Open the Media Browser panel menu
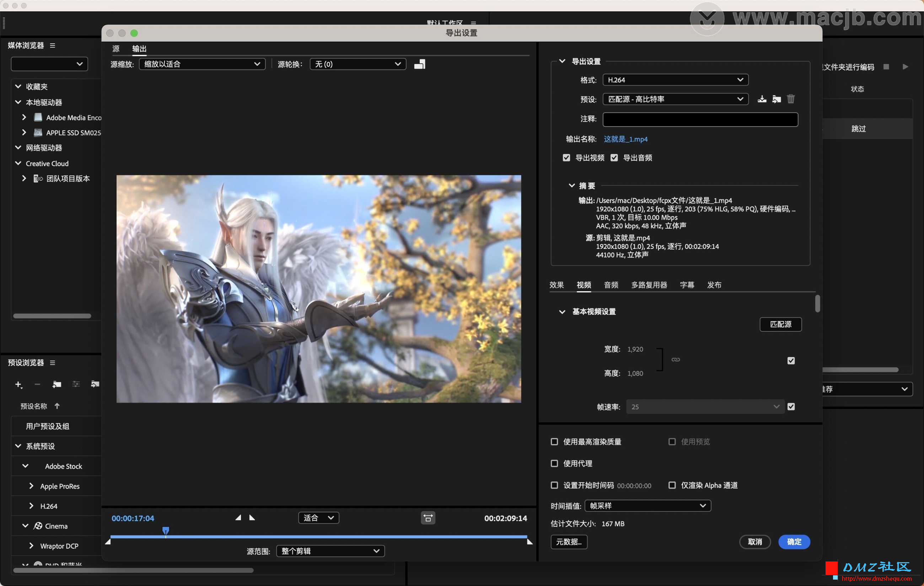Viewport: 924px width, 586px height. point(53,46)
